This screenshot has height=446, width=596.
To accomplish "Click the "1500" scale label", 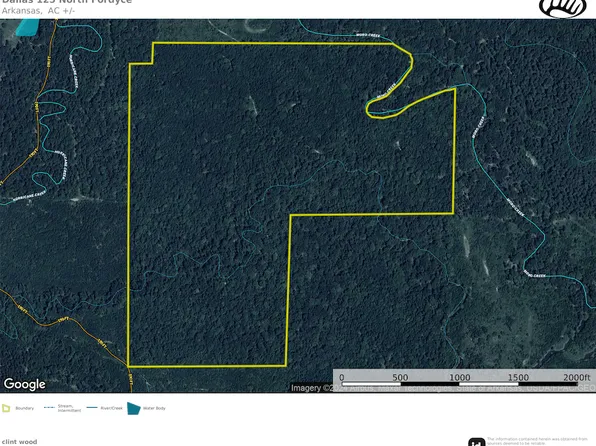I will (518, 378).
